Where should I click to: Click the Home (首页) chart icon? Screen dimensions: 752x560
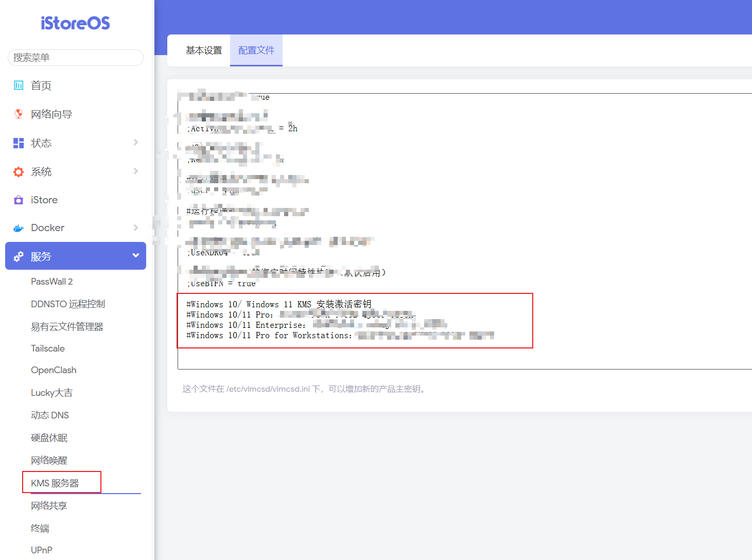19,85
